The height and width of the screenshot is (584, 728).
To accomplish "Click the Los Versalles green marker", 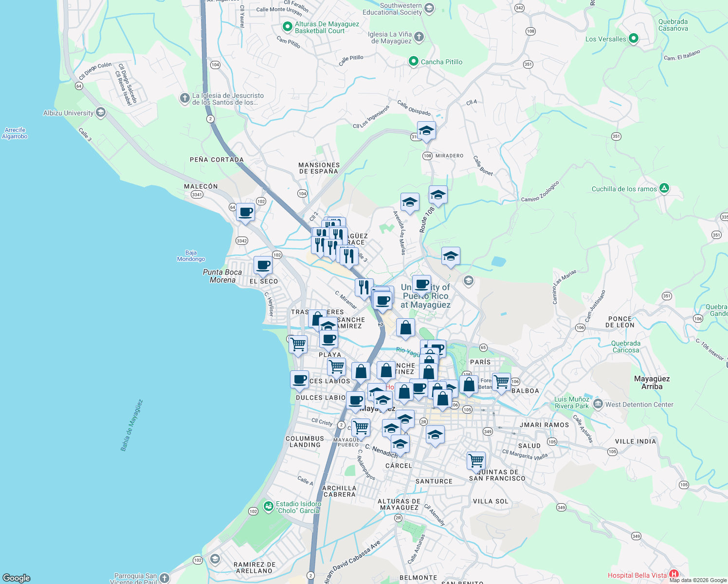I will tap(633, 37).
